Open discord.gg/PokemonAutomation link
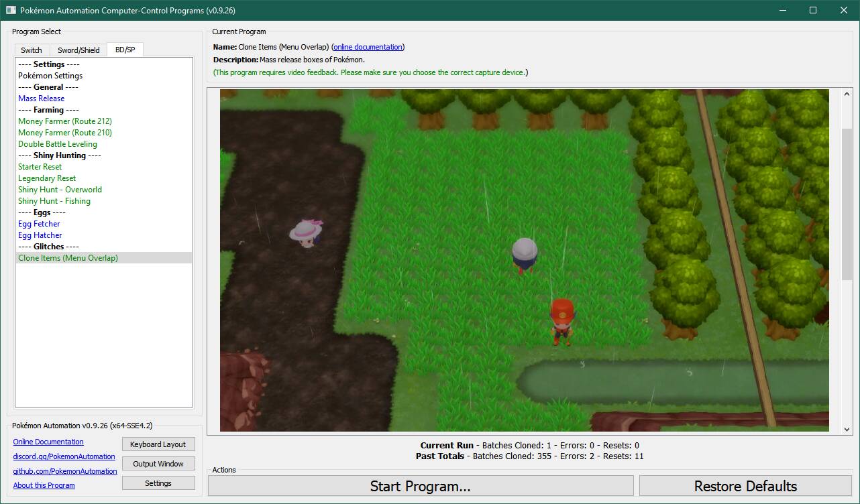The height and width of the screenshot is (504, 860). point(64,456)
